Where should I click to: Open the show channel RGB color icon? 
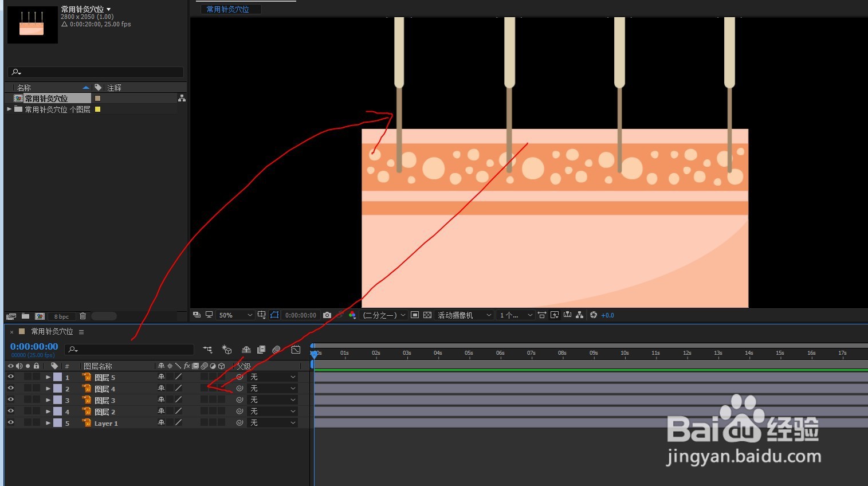point(352,315)
